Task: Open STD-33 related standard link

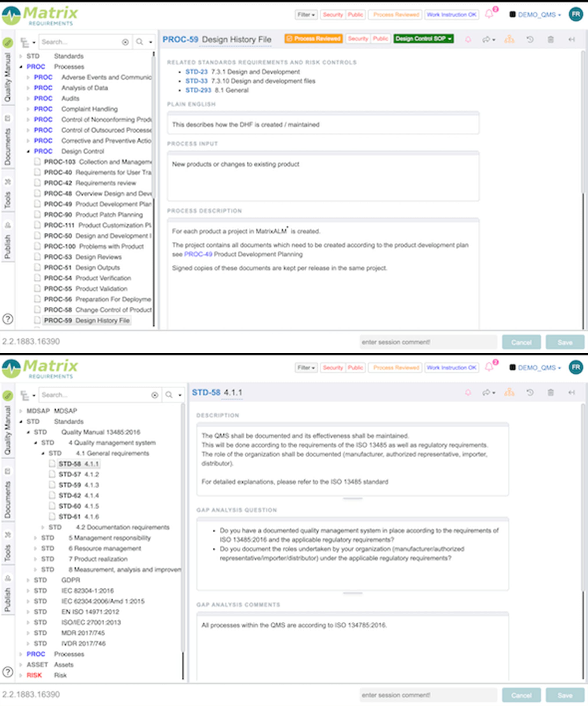Action: (196, 81)
